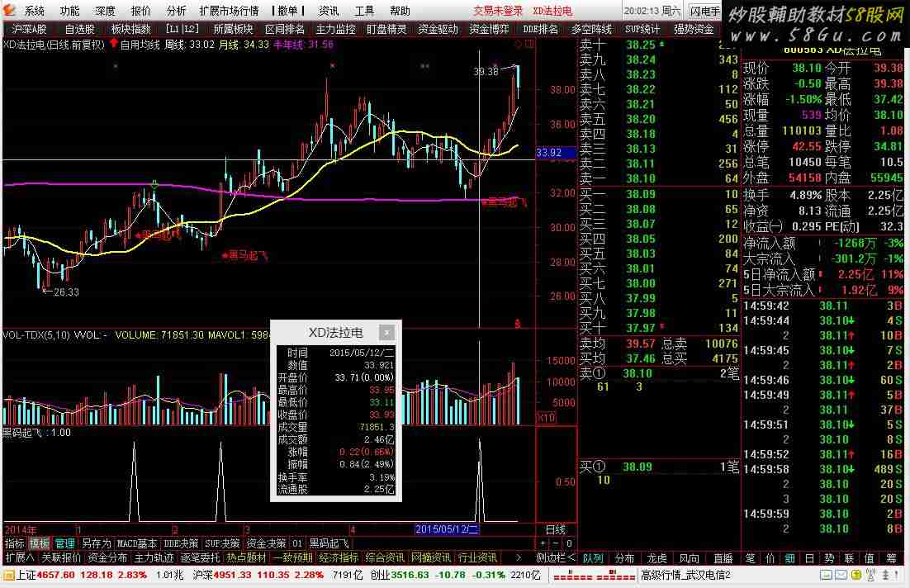Open the 逐笔委托 tab
The width and height of the screenshot is (910, 588).
coord(200,557)
